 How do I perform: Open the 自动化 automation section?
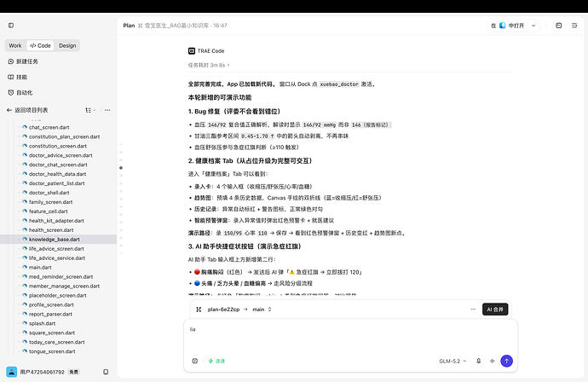click(20, 92)
